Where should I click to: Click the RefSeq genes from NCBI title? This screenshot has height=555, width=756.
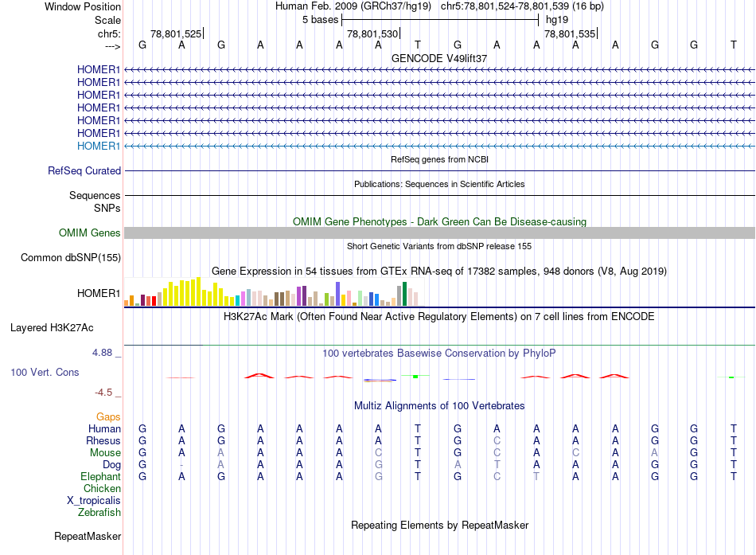pyautogui.click(x=439, y=159)
